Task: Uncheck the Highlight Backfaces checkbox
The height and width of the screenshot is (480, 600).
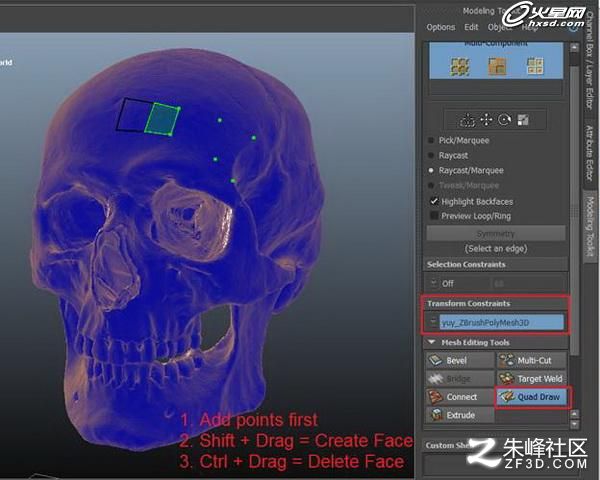Action: [x=434, y=201]
